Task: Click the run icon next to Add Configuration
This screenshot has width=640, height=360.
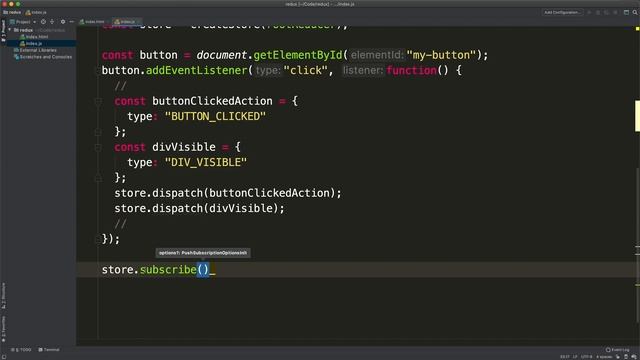Action: tap(589, 12)
